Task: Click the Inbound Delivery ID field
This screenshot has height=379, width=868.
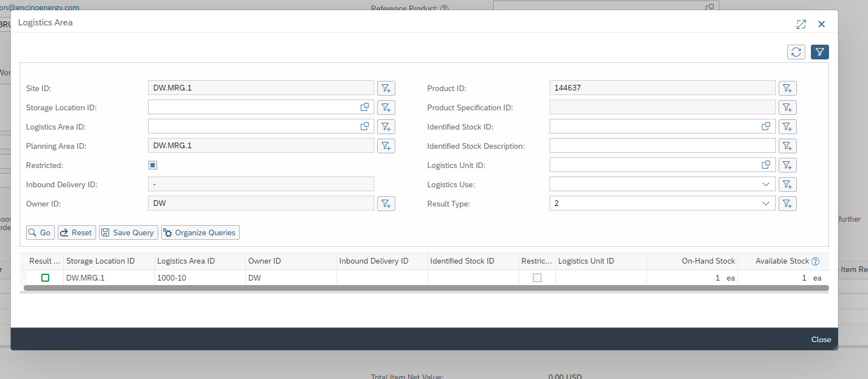Action: [261, 184]
